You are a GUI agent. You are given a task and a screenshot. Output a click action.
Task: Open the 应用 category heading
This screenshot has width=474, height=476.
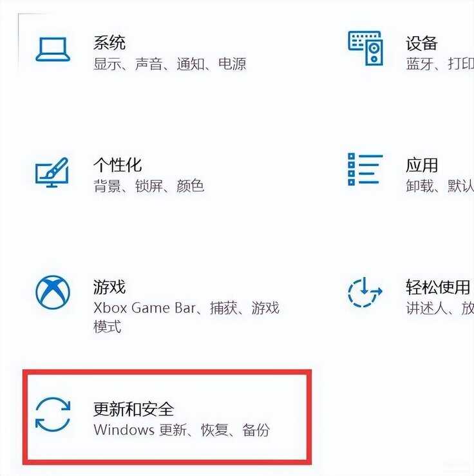(422, 166)
